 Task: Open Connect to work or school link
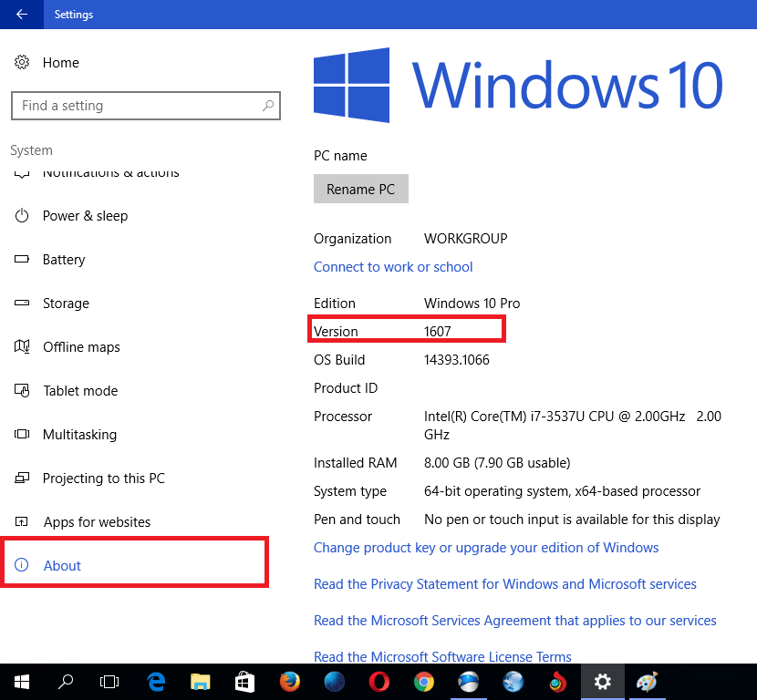pos(393,267)
